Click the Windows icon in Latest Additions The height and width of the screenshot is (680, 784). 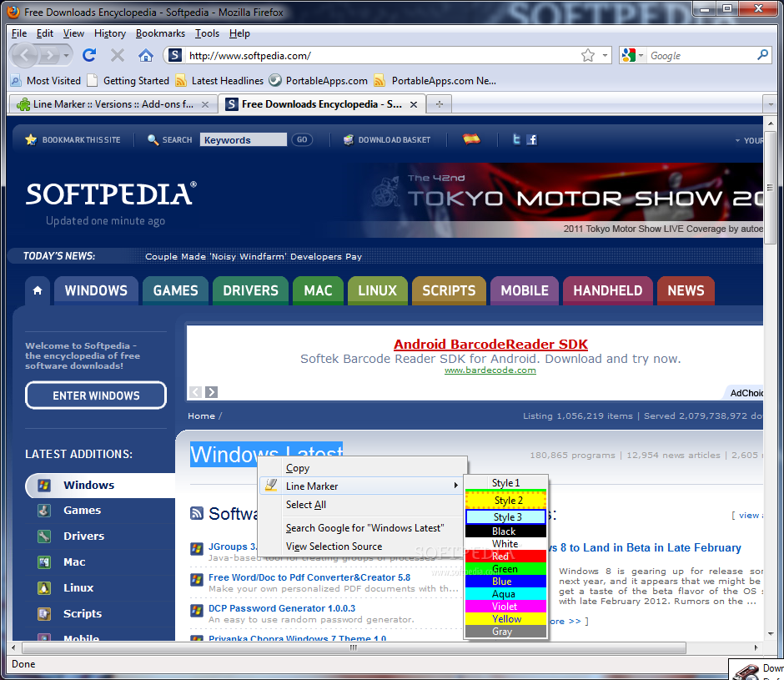point(44,486)
